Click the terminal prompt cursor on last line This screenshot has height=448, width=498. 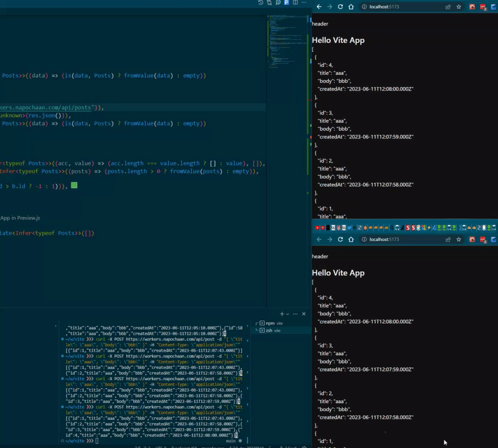pyautogui.click(x=97, y=441)
